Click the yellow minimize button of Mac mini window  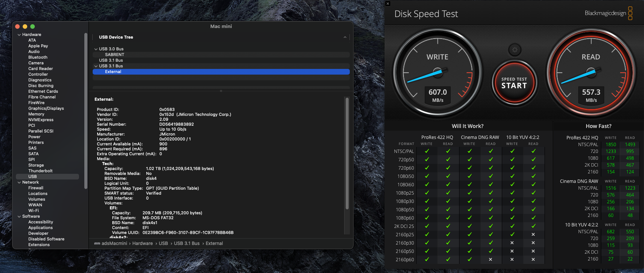[x=25, y=27]
